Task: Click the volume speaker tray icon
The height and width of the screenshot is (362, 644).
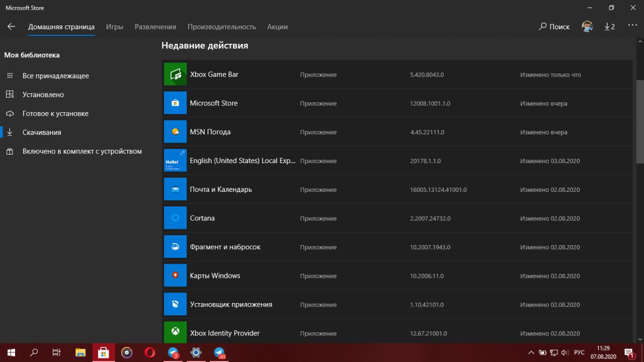Action: point(565,352)
